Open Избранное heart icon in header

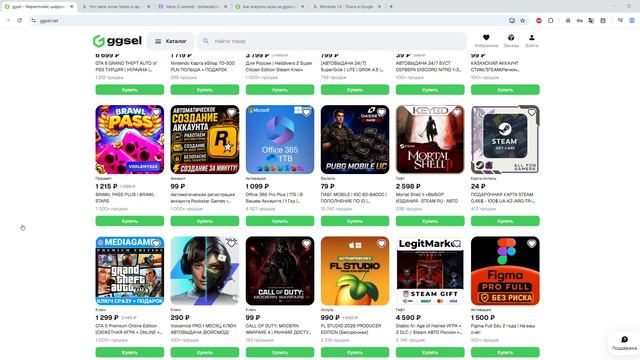[x=486, y=38]
